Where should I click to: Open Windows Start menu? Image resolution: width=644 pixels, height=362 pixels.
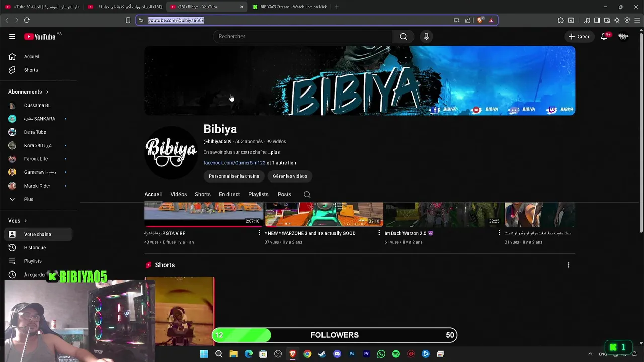click(204, 354)
